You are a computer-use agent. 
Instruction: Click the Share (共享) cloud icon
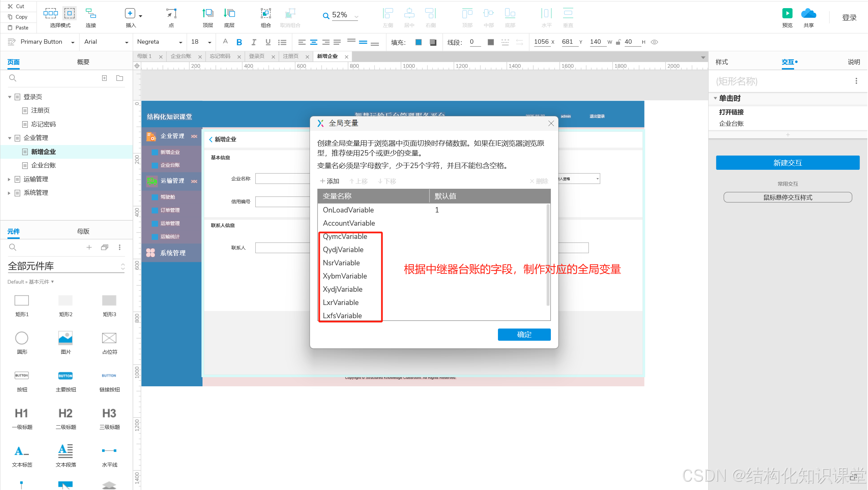coord(808,14)
